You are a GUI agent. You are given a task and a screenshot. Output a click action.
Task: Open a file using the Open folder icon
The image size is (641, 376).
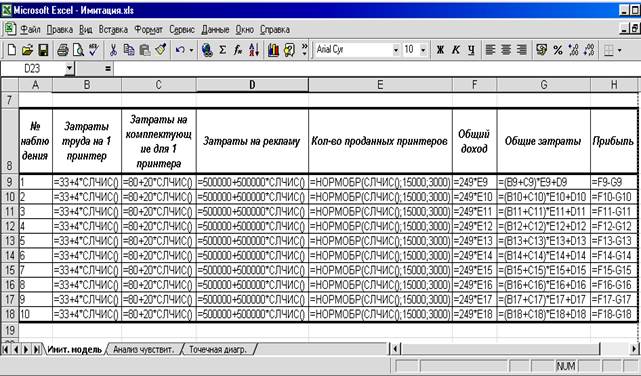[27, 50]
